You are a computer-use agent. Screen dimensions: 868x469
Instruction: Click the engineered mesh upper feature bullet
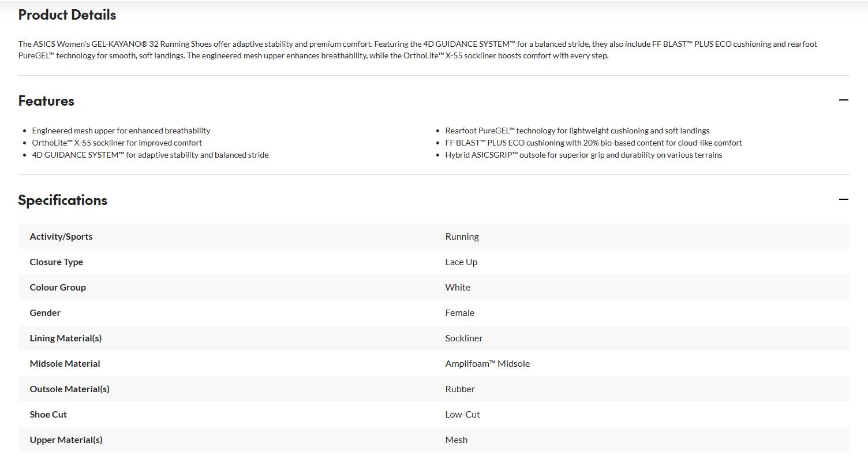point(121,131)
